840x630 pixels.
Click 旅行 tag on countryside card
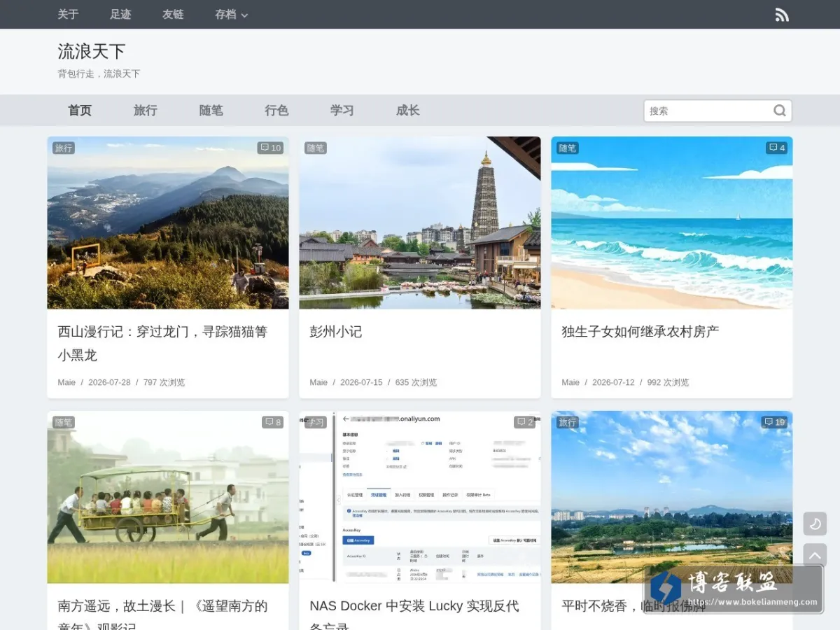[x=568, y=422]
